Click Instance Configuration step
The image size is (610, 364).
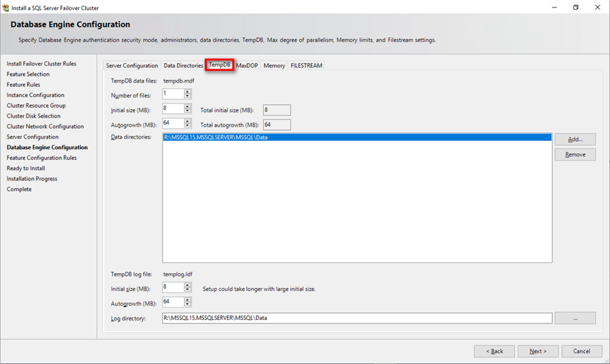point(35,95)
